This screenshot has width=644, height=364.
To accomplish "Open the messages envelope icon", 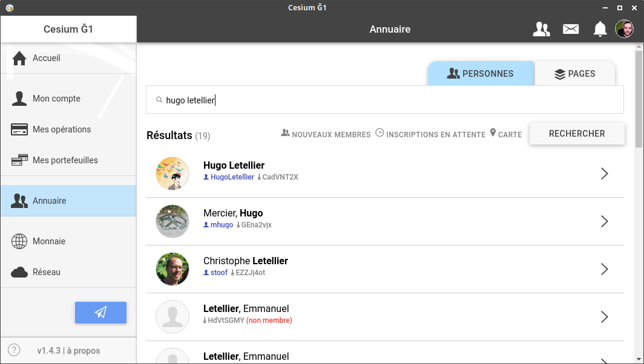I will point(571,29).
